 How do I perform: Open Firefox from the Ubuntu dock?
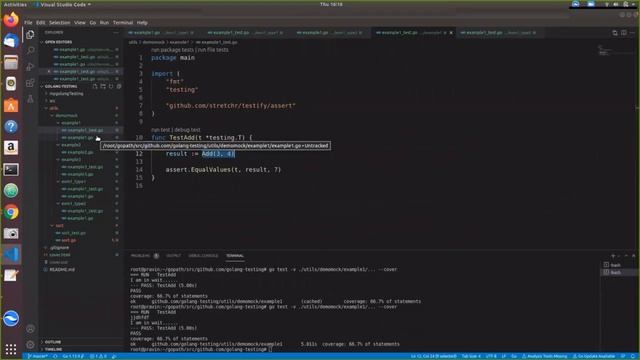click(11, 20)
